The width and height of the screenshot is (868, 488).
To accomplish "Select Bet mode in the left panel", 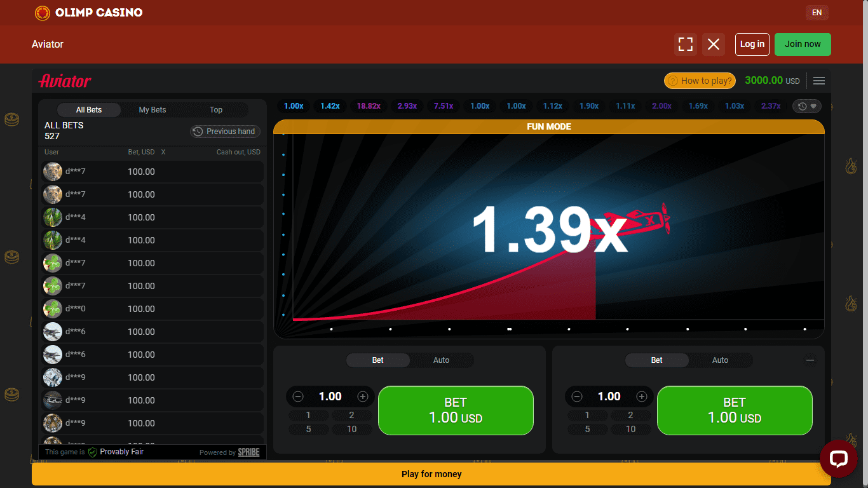I will pyautogui.click(x=378, y=360).
